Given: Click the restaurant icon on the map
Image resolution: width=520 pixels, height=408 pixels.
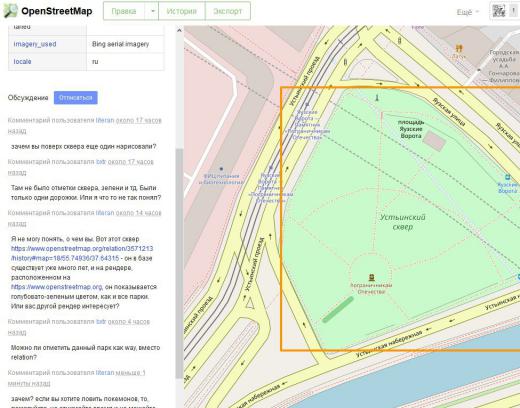Looking at the screenshot, I should [459, 49].
